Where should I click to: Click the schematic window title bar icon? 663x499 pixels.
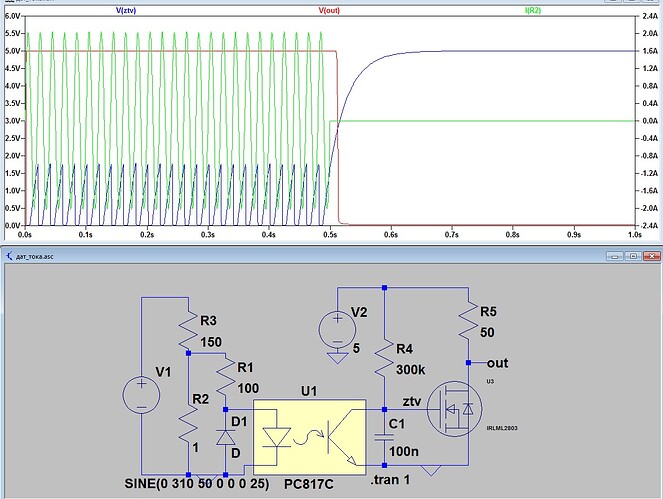pos(9,256)
